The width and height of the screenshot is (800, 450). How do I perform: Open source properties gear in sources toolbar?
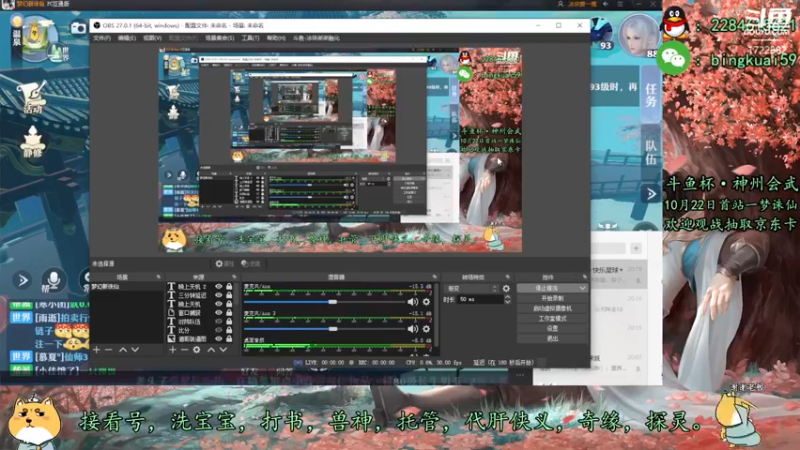[x=196, y=350]
